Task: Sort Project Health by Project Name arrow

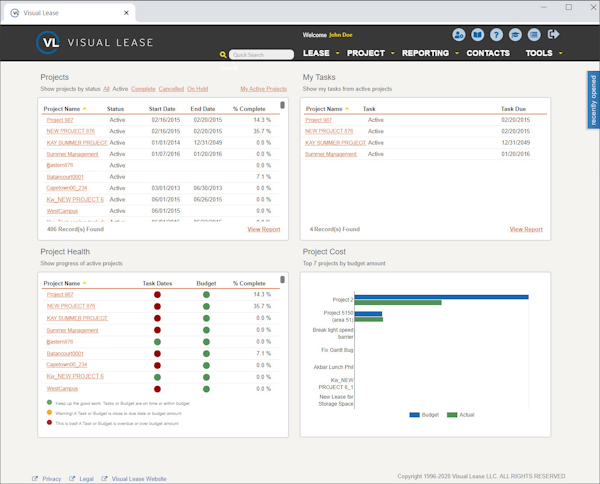Action: 85,283
